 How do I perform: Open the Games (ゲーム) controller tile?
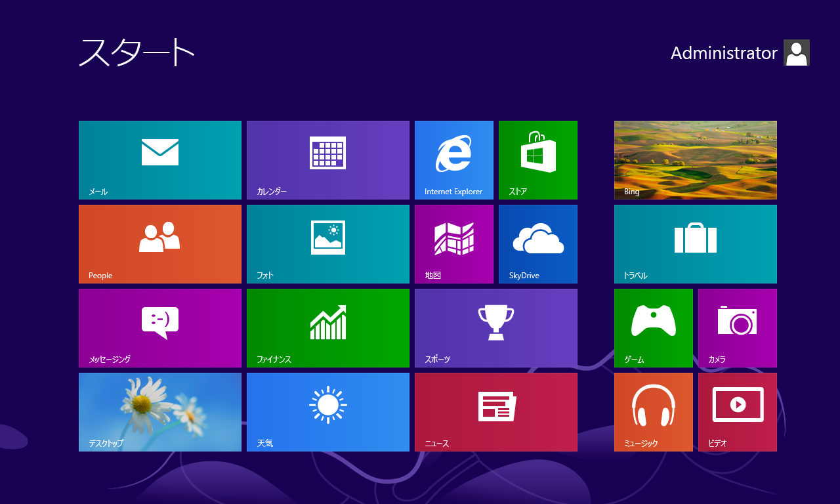coord(654,328)
